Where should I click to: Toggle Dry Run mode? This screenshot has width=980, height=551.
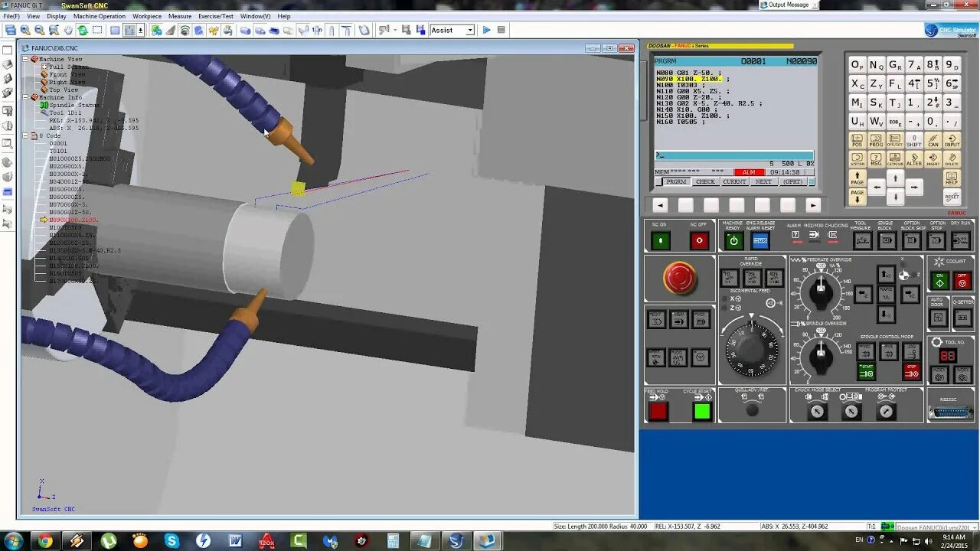point(960,240)
